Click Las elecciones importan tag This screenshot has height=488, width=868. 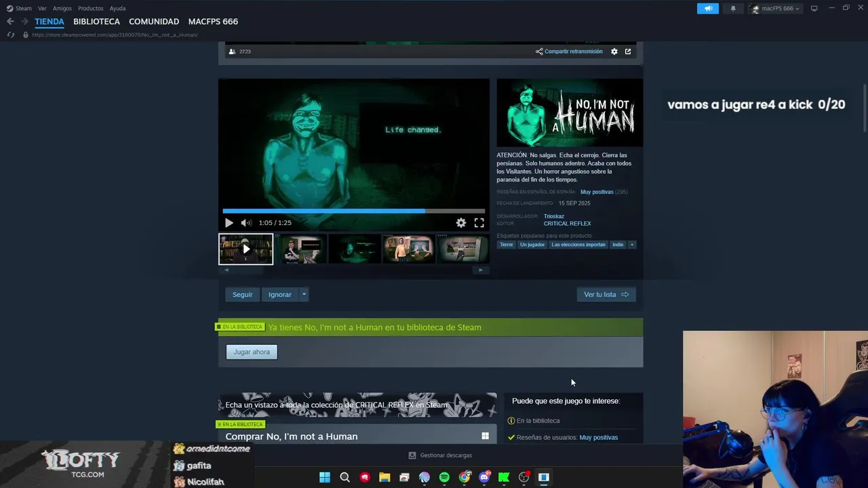click(x=578, y=245)
